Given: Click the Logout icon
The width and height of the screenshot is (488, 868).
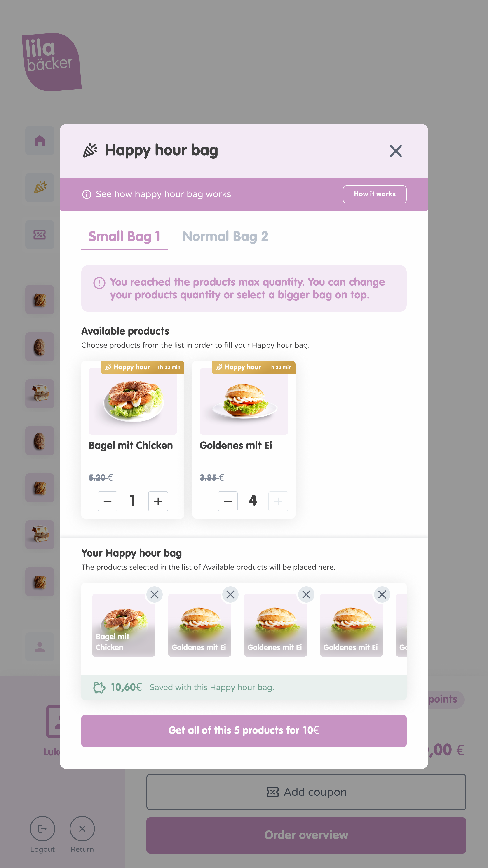Looking at the screenshot, I should (42, 828).
